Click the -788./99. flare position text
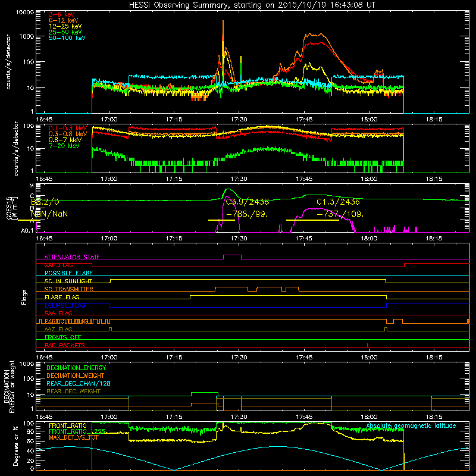Image resolution: width=476 pixels, height=476 pixels. (x=247, y=214)
